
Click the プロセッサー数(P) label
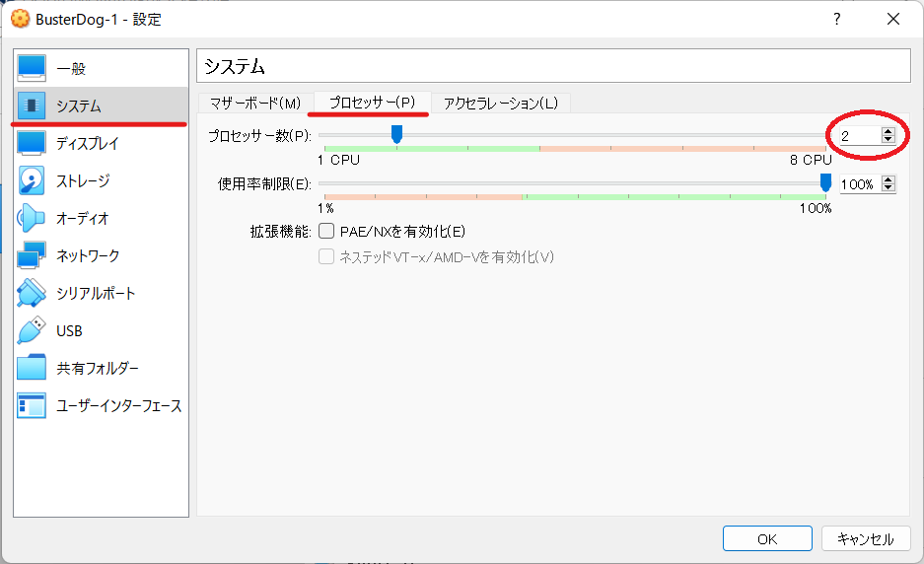tap(260, 136)
